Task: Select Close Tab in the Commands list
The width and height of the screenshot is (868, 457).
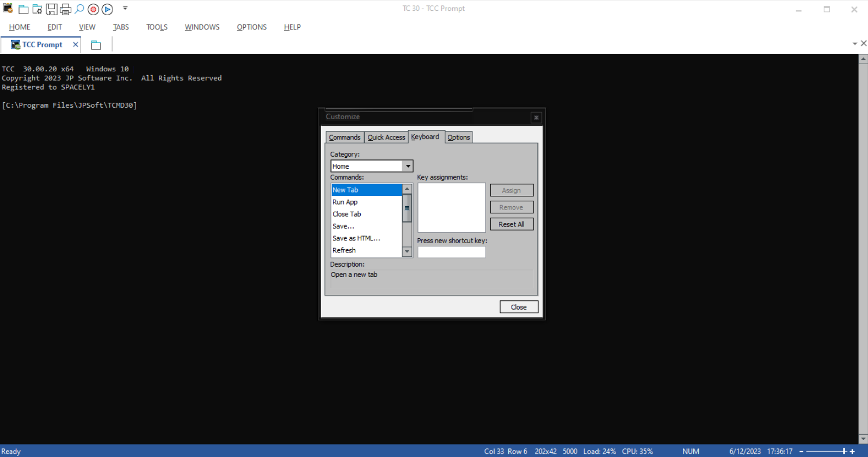Action: click(366, 214)
